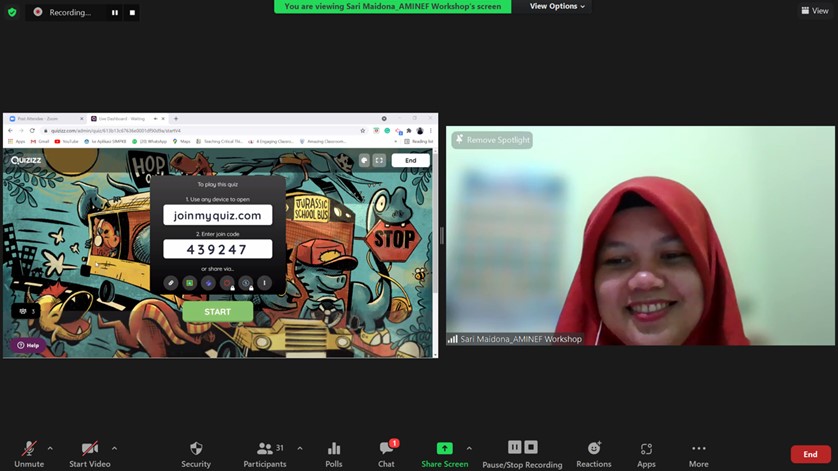
Task: Reload the page in the browser
Action: [x=32, y=130]
